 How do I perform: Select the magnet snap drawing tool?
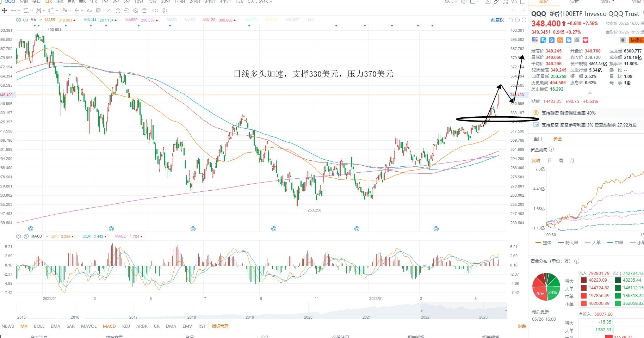click(x=118, y=11)
